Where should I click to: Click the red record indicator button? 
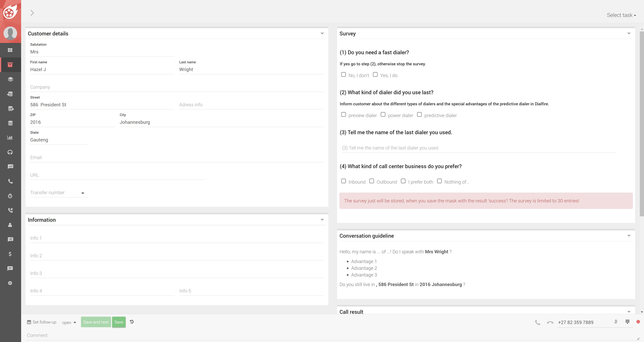pos(638,322)
